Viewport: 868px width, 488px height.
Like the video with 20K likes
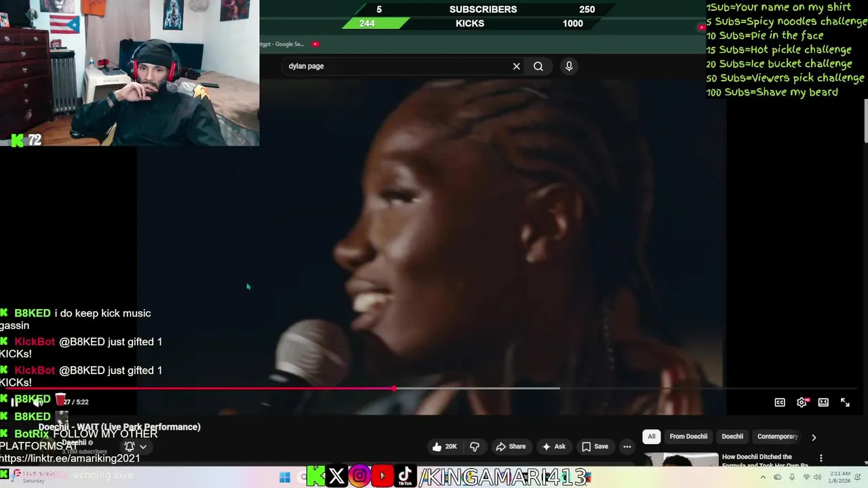445,447
